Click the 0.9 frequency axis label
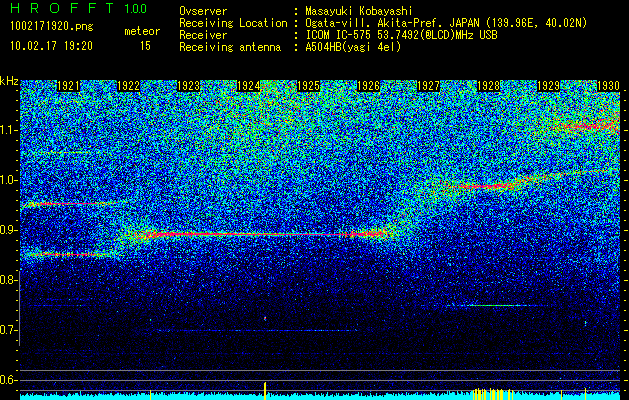Viewport: 629px width, 400px height. 8,230
